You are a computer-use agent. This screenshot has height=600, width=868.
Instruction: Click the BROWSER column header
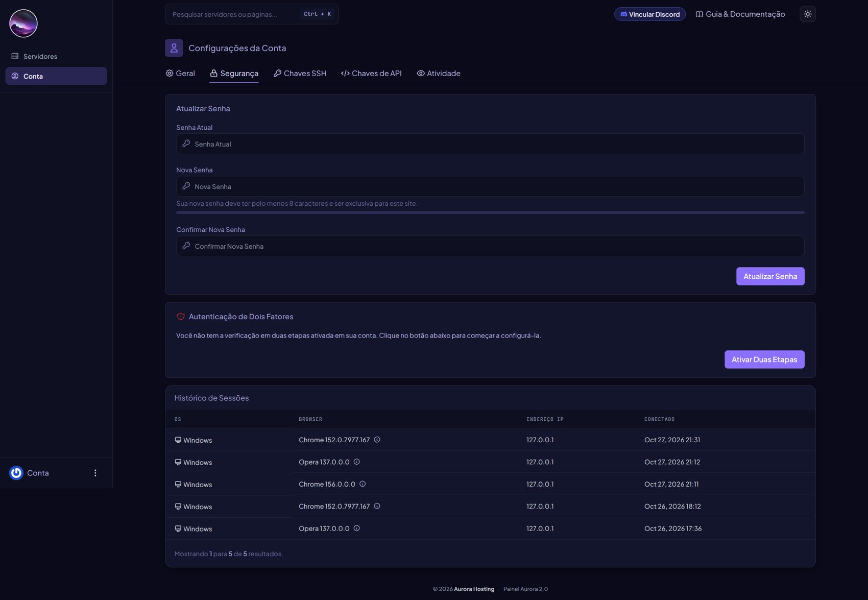click(x=310, y=419)
